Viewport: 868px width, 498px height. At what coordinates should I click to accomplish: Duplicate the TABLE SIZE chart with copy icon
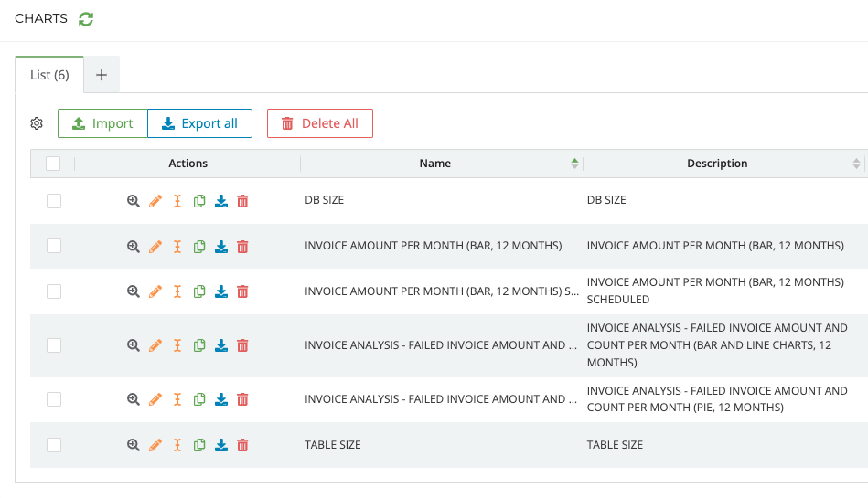click(x=199, y=445)
